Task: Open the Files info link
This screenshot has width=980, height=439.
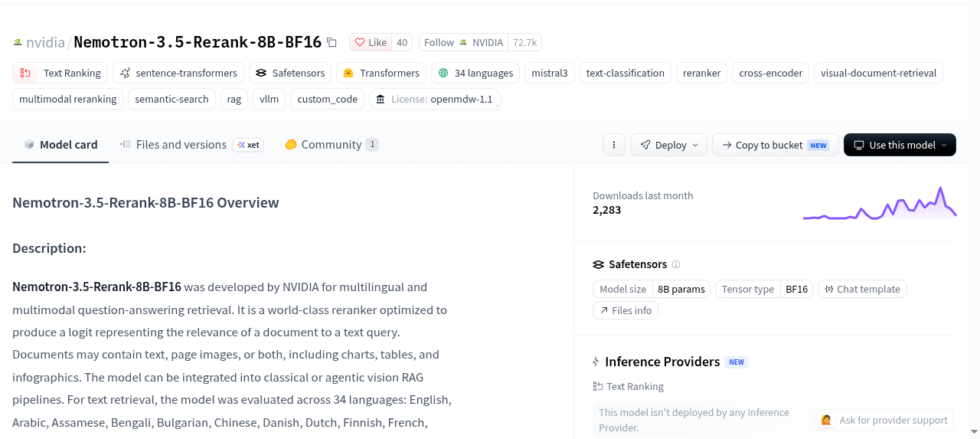Action: tap(626, 310)
